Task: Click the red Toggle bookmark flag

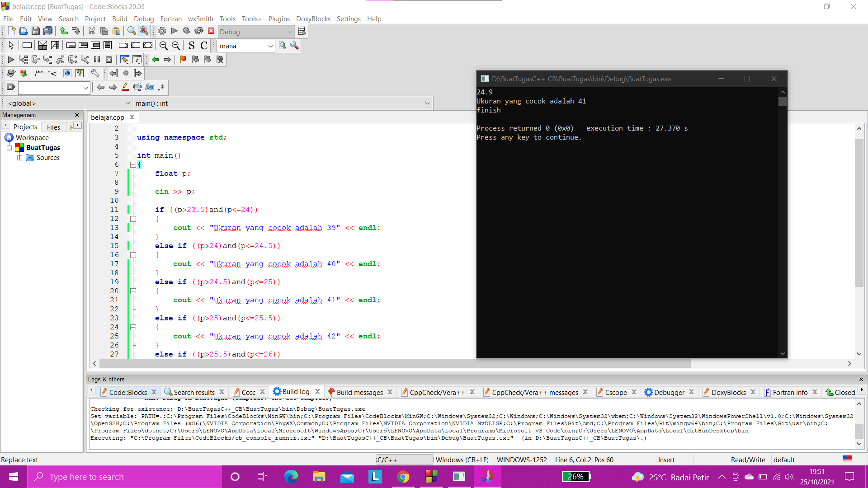Action: coord(183,60)
